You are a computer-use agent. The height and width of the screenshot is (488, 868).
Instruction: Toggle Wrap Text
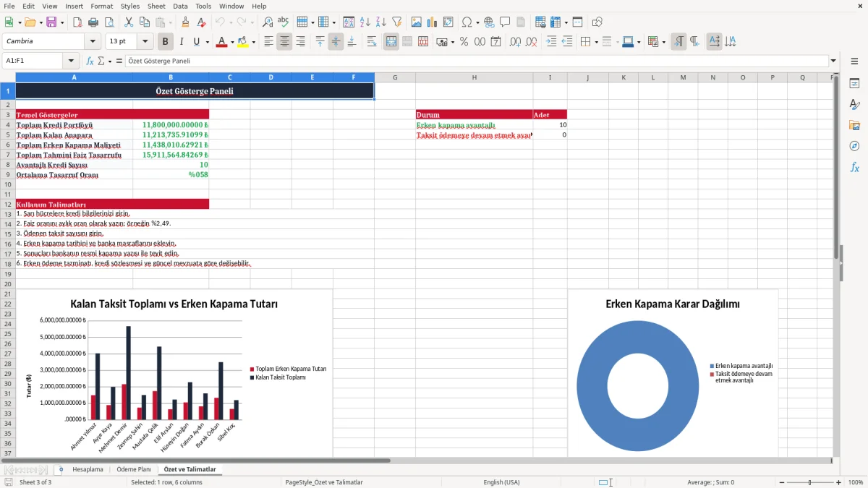click(x=372, y=42)
